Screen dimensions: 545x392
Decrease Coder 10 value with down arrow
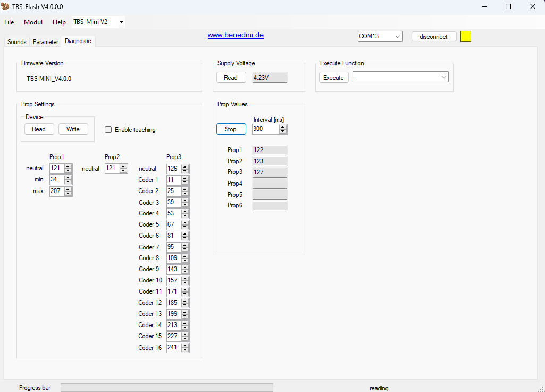pyautogui.click(x=185, y=283)
